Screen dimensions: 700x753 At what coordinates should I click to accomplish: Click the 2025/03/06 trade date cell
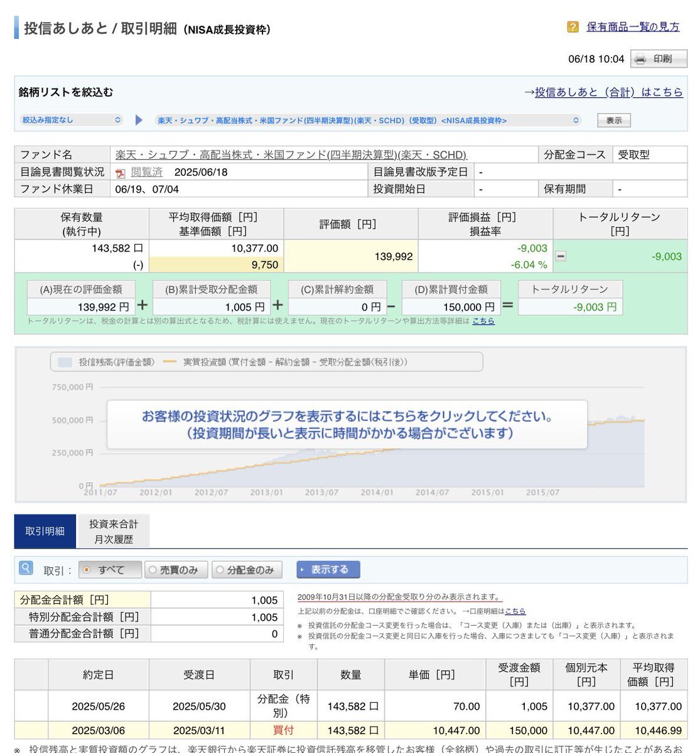[99, 730]
